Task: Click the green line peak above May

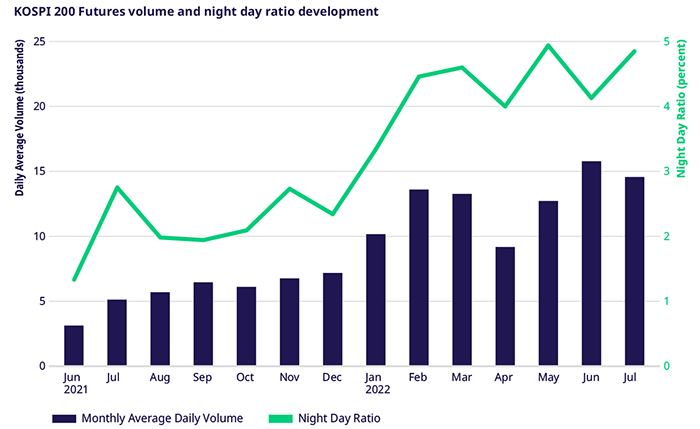Action: (x=548, y=45)
